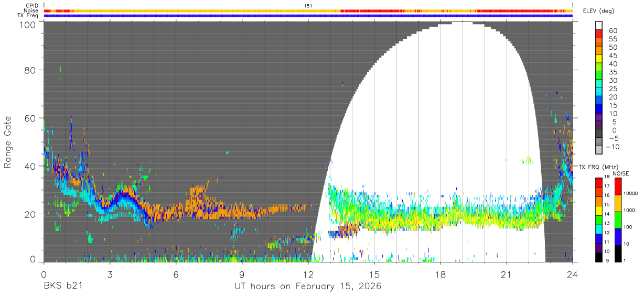Viewport: 644px width, 297px height.
Task: Click the UT hours on February 15, 2026 caption
Action: [x=307, y=287]
